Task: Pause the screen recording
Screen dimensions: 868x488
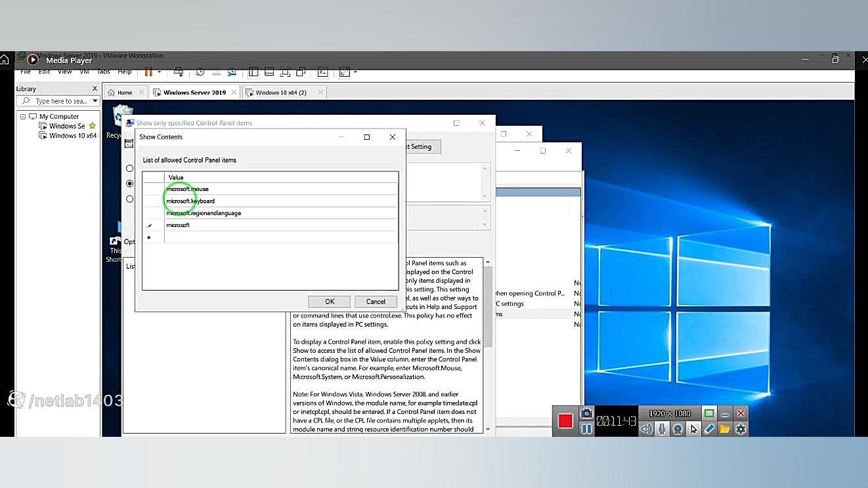Action: click(x=586, y=429)
